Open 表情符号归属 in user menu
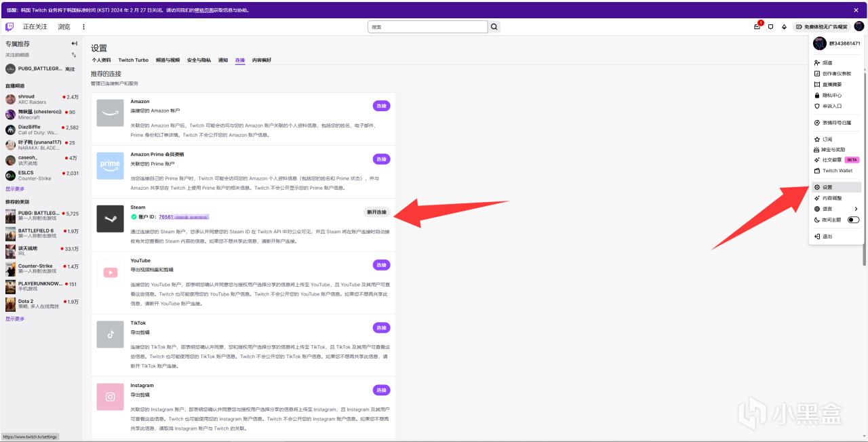This screenshot has width=868, height=442. [837, 123]
